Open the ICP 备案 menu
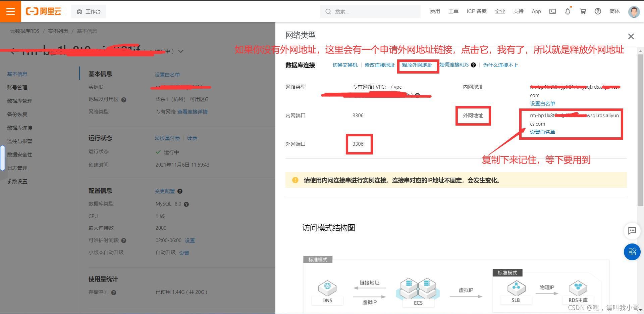644x314 pixels. point(477,11)
